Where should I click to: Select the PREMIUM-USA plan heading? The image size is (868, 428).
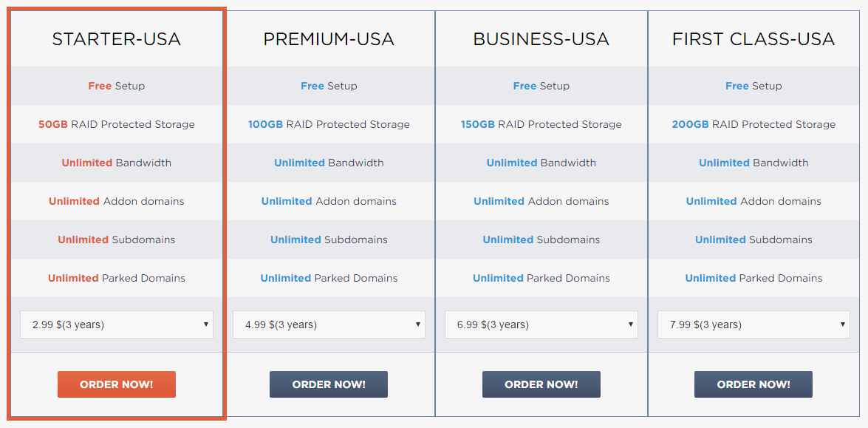(x=329, y=38)
